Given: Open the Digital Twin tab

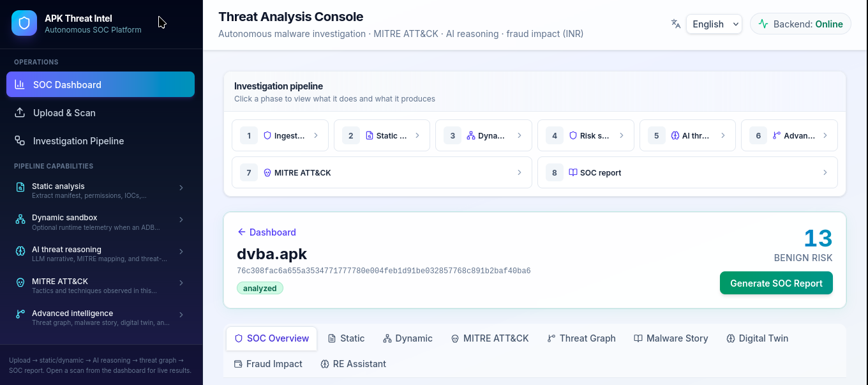Looking at the screenshot, I should click(x=757, y=338).
